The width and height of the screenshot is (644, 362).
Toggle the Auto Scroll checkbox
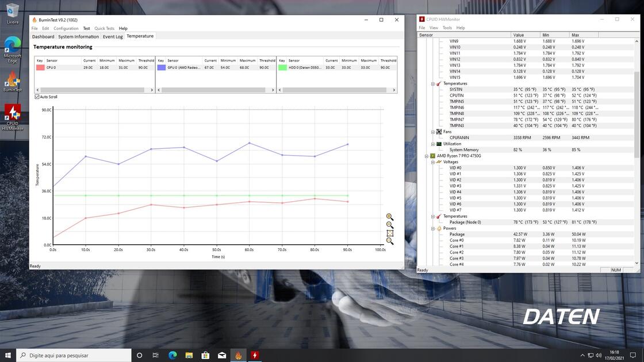[x=37, y=97]
